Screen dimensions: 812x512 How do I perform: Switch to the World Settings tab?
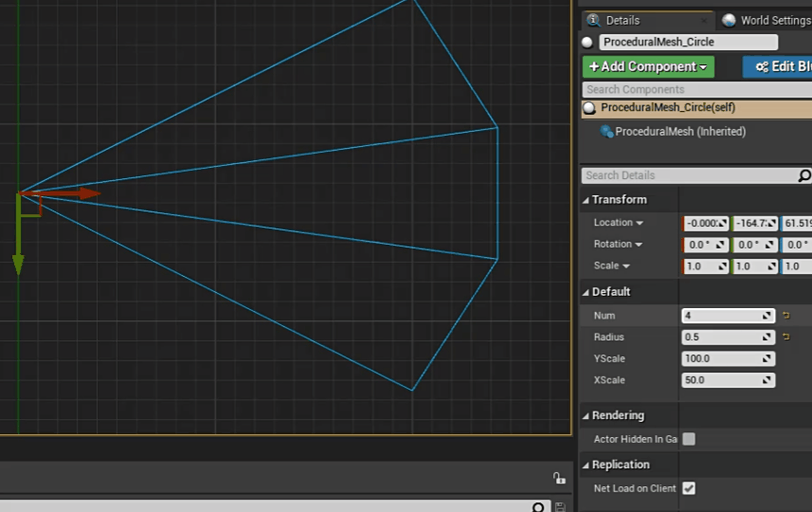click(776, 20)
